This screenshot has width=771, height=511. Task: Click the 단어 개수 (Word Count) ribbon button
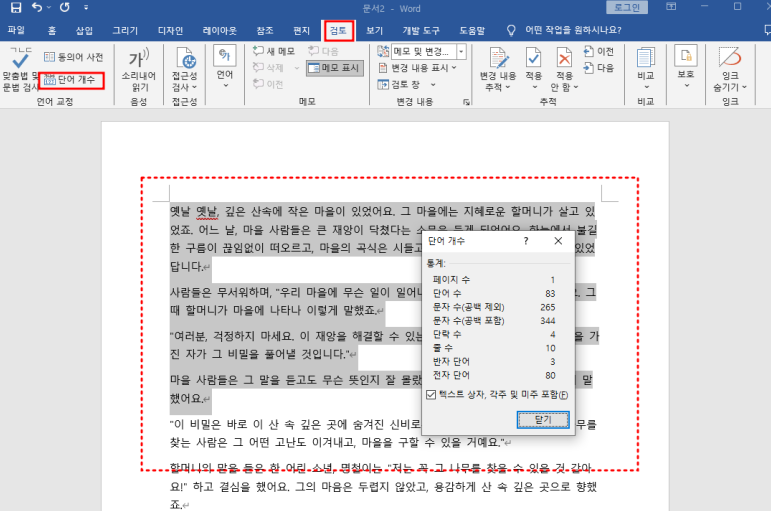click(x=72, y=79)
